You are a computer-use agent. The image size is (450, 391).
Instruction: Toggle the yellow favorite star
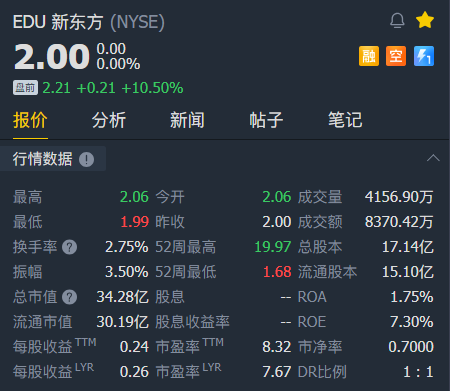coord(425,20)
